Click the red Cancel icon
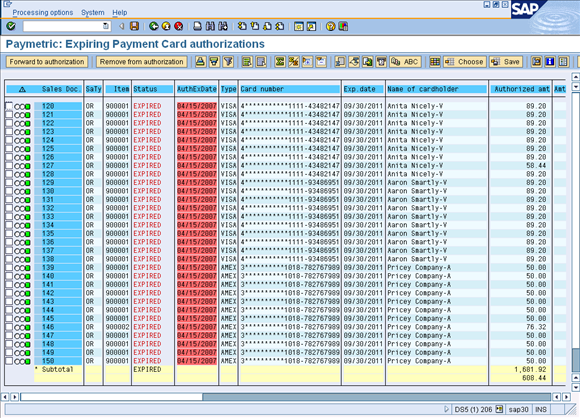This screenshot has height=418, width=580. (179, 26)
